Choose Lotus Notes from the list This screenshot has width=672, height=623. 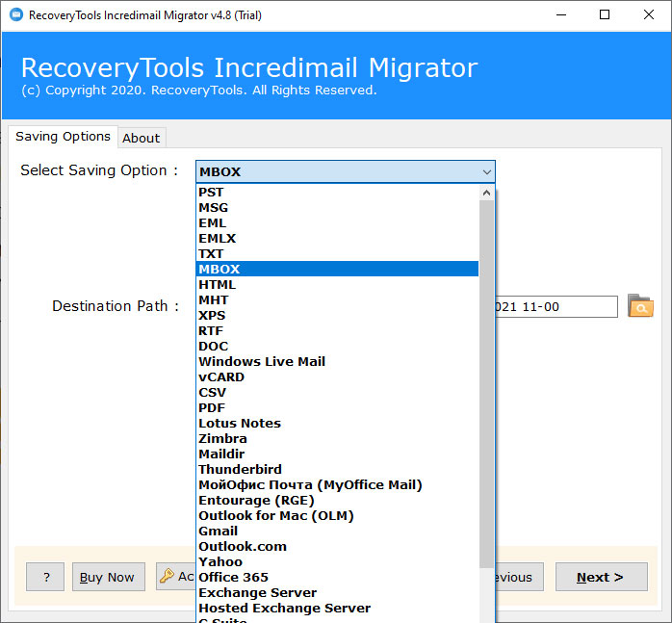(337, 423)
